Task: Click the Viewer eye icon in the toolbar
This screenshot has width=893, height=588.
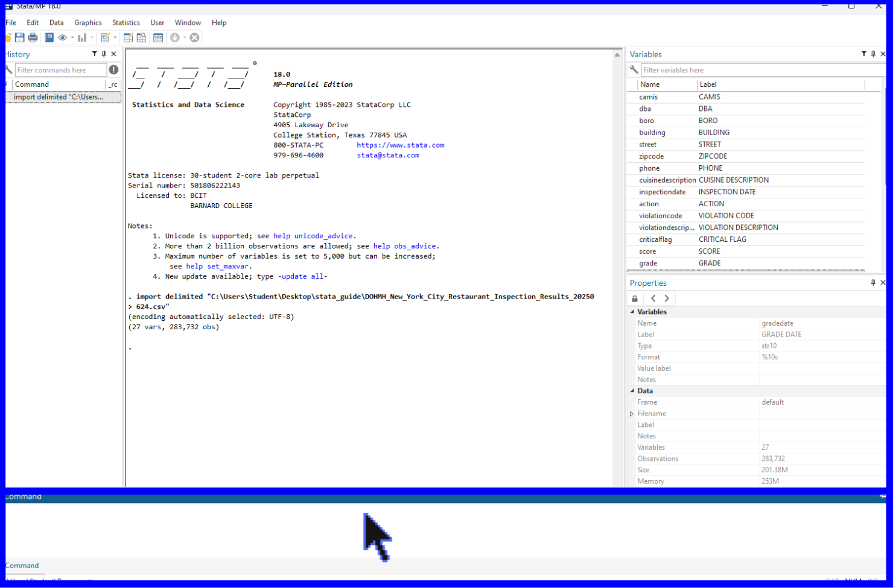Action: click(62, 37)
